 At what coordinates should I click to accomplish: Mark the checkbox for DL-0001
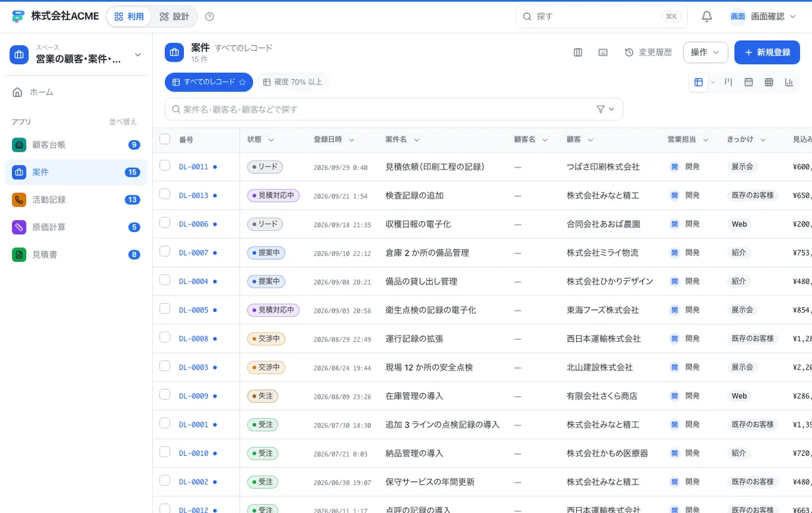(165, 423)
